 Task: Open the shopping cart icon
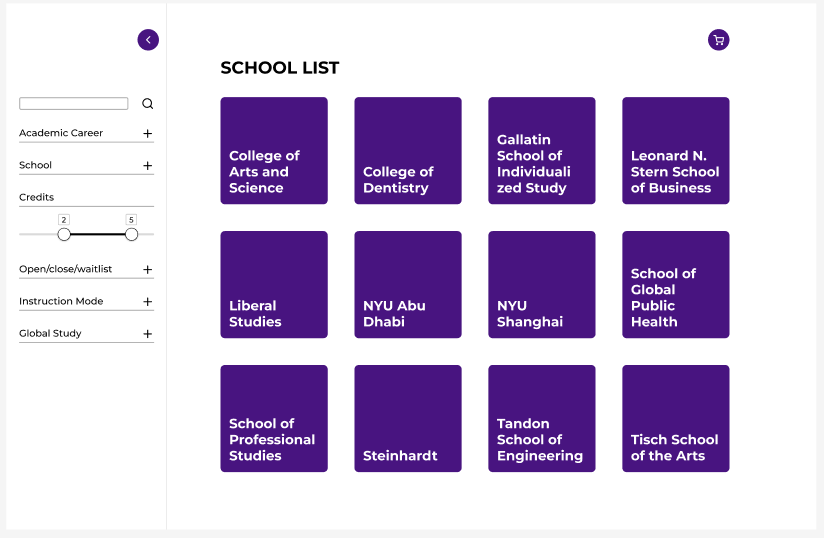[718, 40]
